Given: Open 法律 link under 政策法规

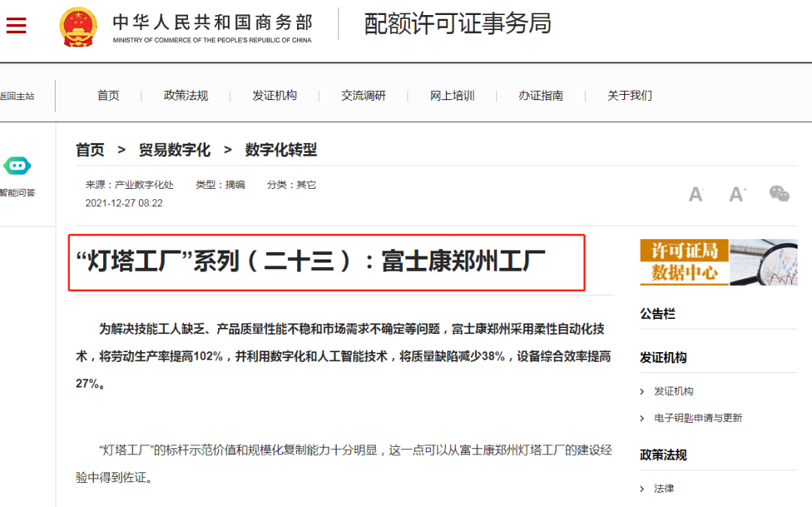Looking at the screenshot, I should [664, 489].
